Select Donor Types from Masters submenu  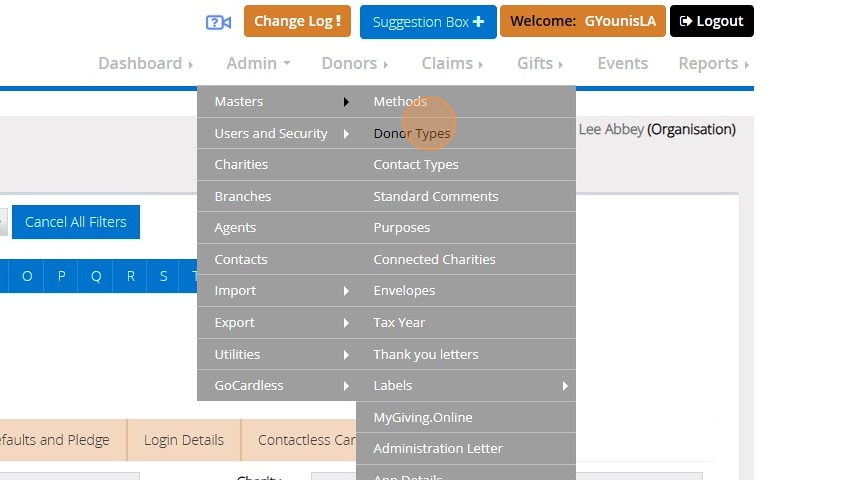click(412, 133)
